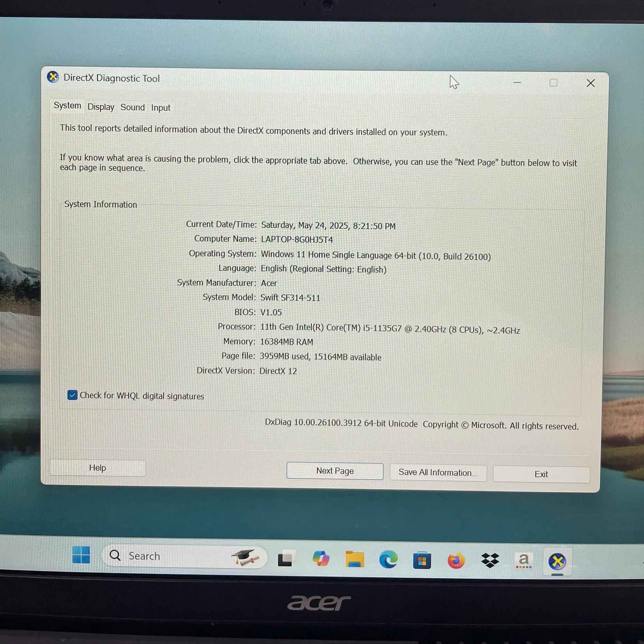Image resolution: width=644 pixels, height=644 pixels.
Task: Click the DirectX Diagnostic Tool title bar icon
Action: point(53,77)
